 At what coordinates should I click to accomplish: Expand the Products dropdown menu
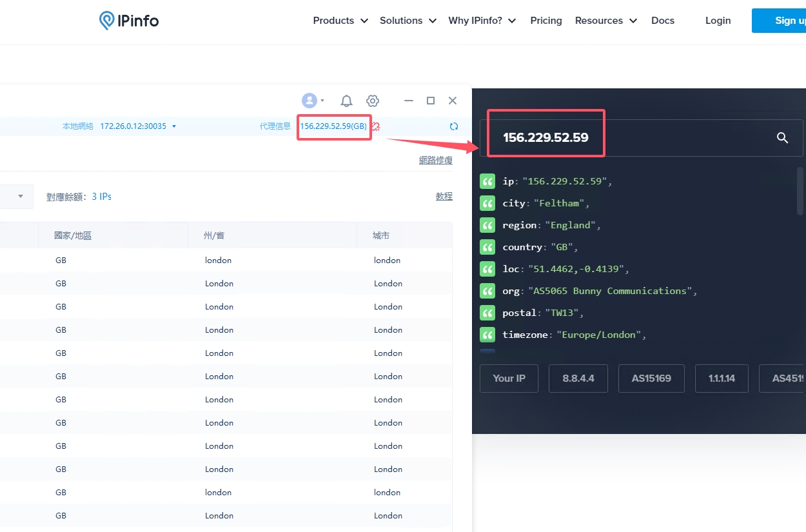[340, 21]
